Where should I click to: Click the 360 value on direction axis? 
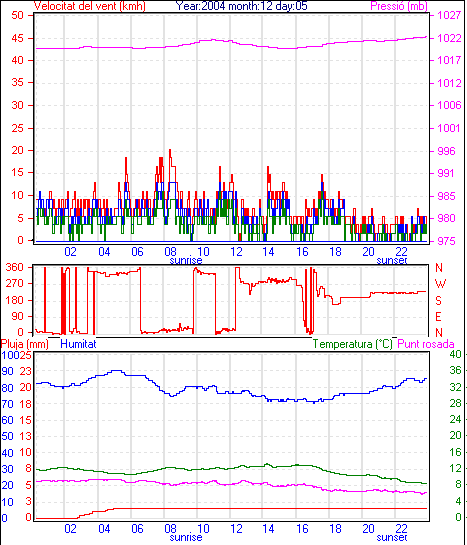pos(14,267)
